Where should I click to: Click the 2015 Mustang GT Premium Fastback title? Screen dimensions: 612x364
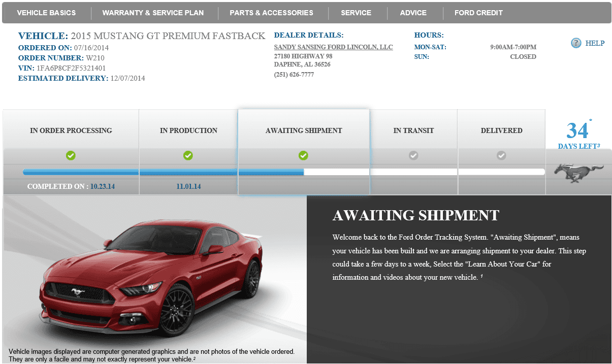[x=168, y=36]
